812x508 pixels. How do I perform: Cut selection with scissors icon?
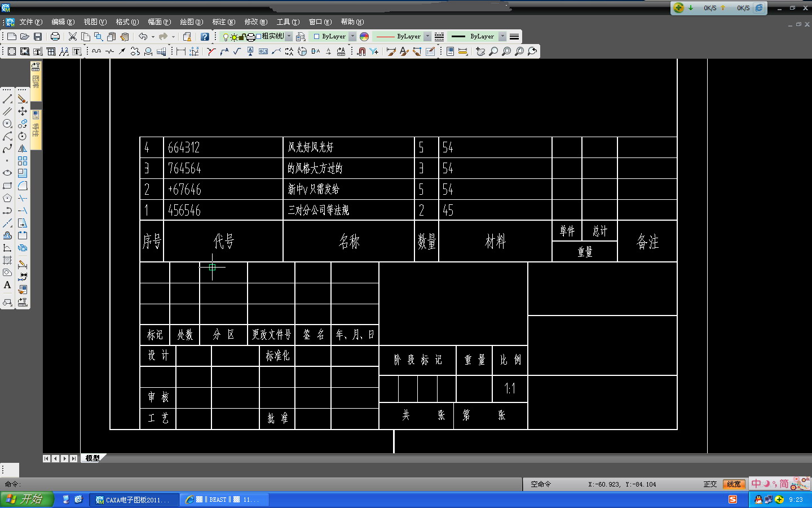click(73, 37)
